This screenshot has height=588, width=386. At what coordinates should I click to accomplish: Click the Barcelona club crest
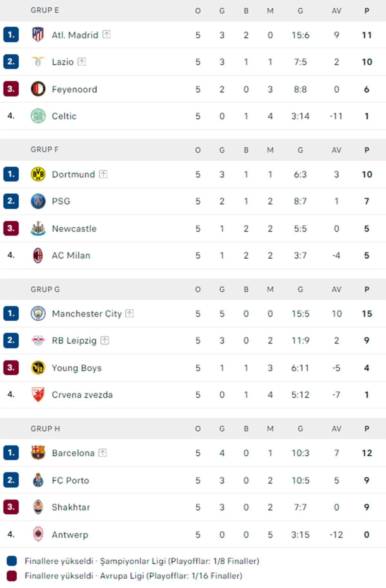[x=38, y=453]
